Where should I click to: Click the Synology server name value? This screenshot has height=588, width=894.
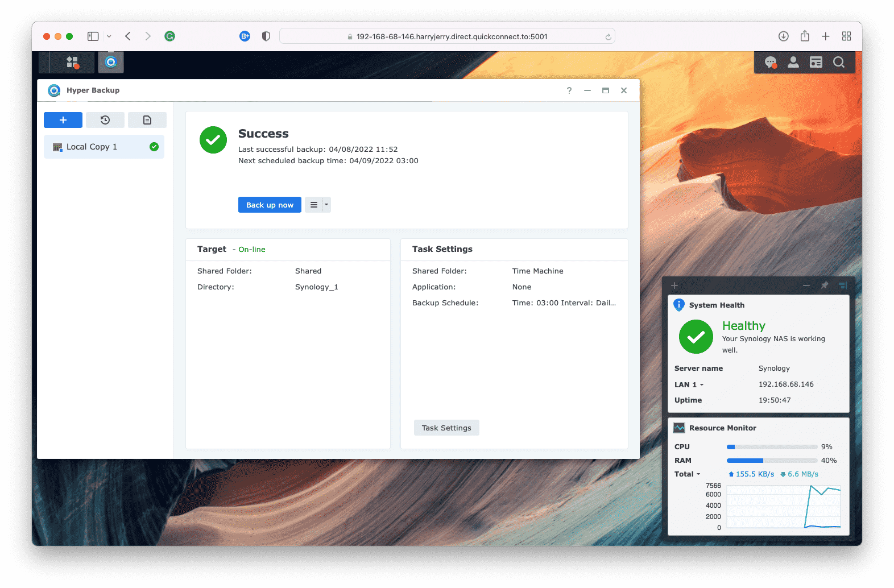pyautogui.click(x=774, y=368)
